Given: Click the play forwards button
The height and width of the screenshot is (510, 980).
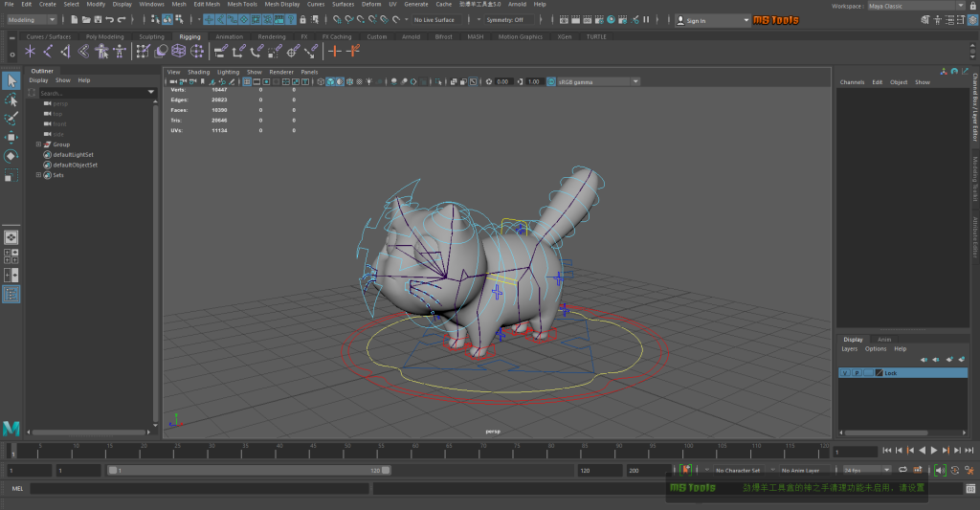Looking at the screenshot, I should point(934,450).
